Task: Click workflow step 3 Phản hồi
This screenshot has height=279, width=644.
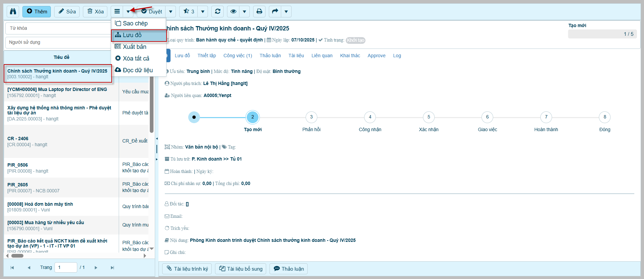Action: pos(311,117)
